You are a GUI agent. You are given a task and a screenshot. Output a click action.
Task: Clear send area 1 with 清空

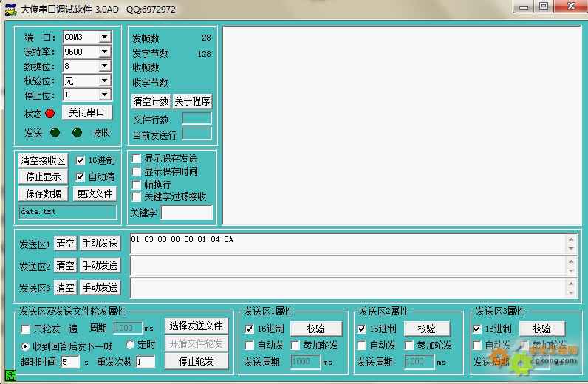pyautogui.click(x=66, y=244)
